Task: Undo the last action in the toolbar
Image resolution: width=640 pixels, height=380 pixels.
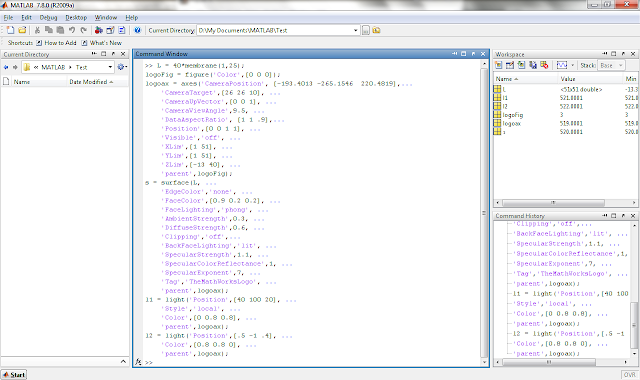Action: click(x=72, y=30)
